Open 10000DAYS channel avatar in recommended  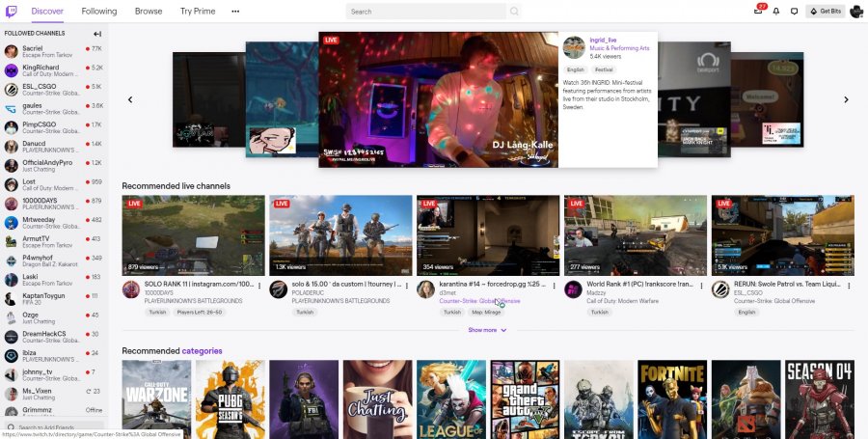(131, 289)
